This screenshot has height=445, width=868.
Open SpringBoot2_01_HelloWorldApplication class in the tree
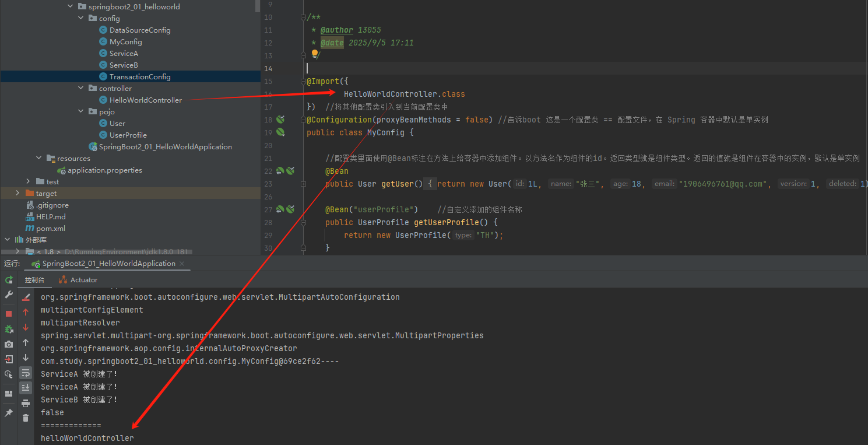coord(166,146)
